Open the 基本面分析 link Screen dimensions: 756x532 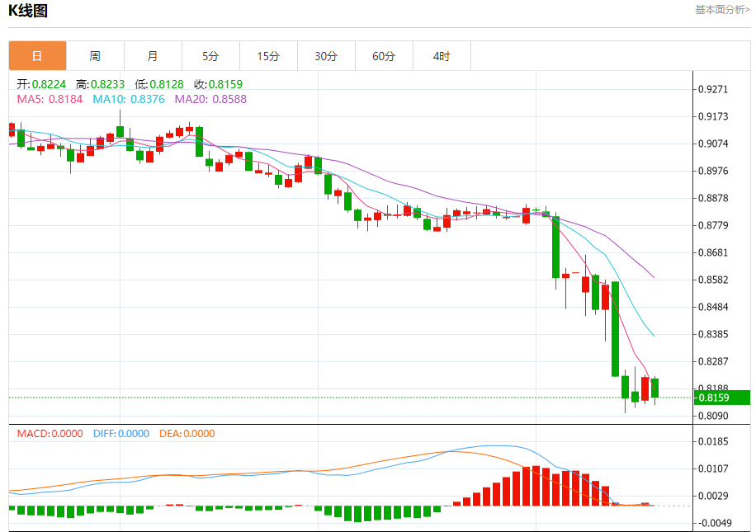click(x=722, y=10)
